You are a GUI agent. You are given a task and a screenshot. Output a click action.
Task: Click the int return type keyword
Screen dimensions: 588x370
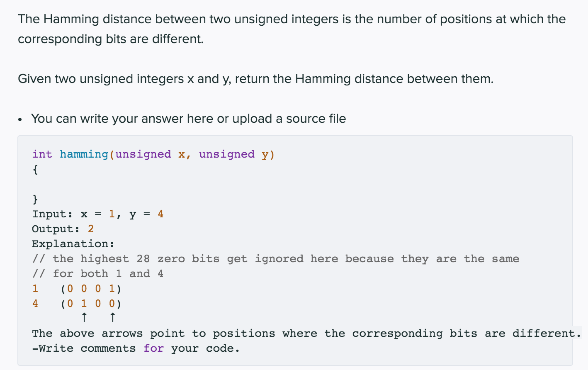[42, 154]
